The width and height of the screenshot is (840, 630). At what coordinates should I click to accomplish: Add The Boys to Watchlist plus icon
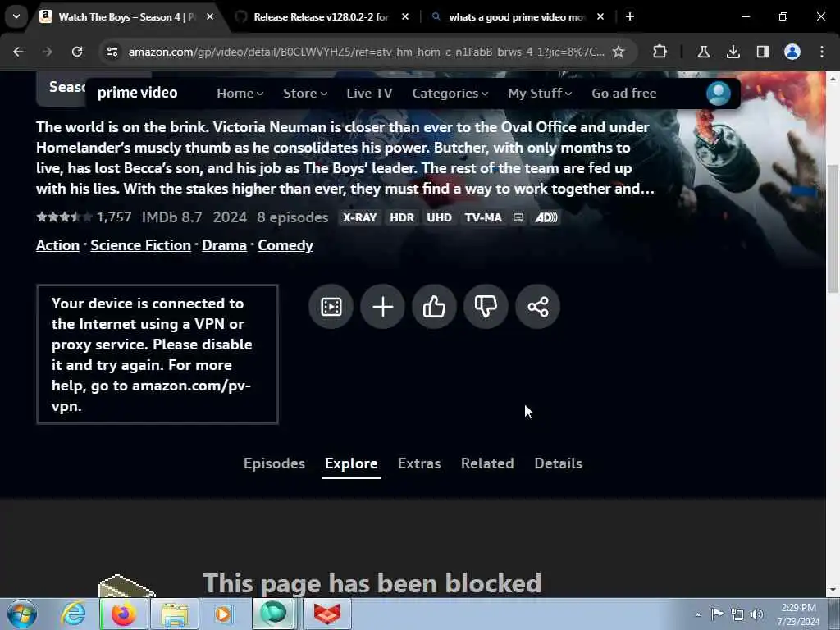tap(382, 307)
